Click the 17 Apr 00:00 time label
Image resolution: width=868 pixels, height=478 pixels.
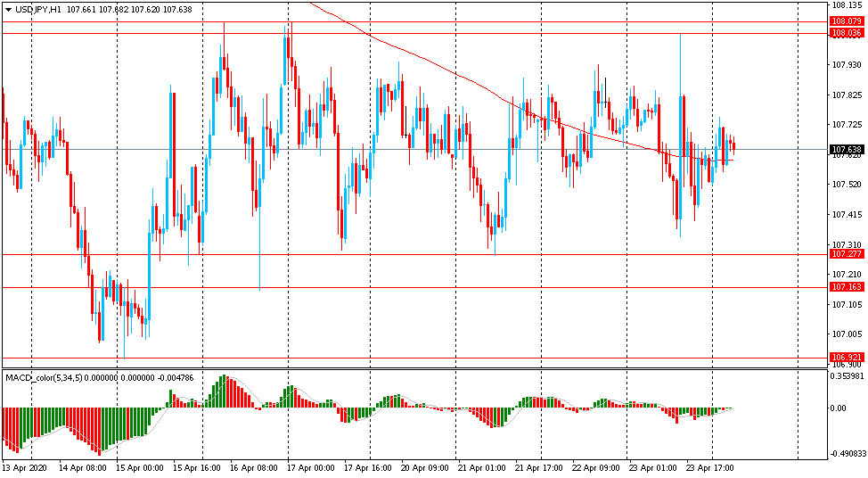(x=310, y=468)
